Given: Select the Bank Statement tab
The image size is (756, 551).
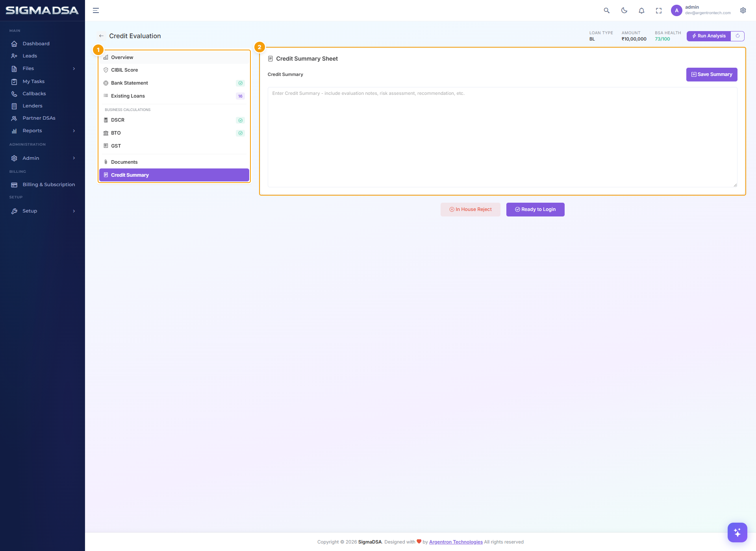Looking at the screenshot, I should click(x=174, y=83).
